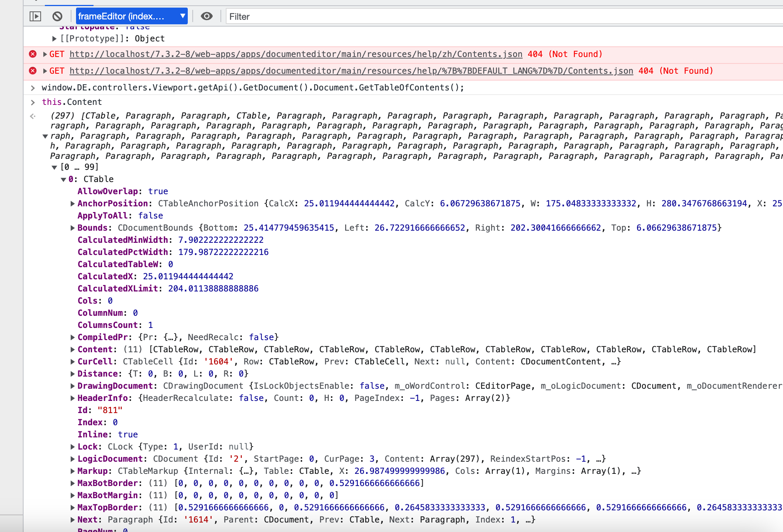The image size is (783, 532).
Task: Expand the AnchorPosition property
Action: click(72, 203)
